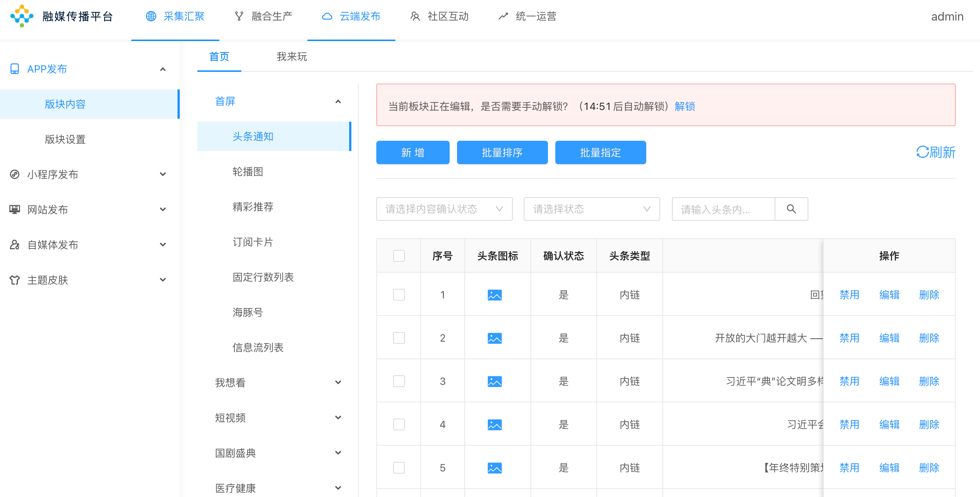Click 编辑 for row 4
Viewport: 980px width, 497px height.
click(x=889, y=424)
